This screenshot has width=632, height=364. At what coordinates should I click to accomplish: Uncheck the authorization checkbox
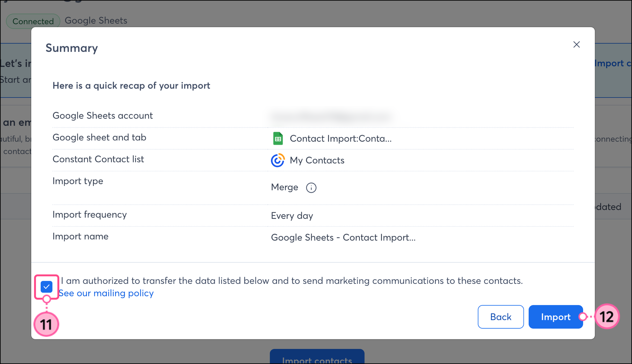click(x=47, y=287)
